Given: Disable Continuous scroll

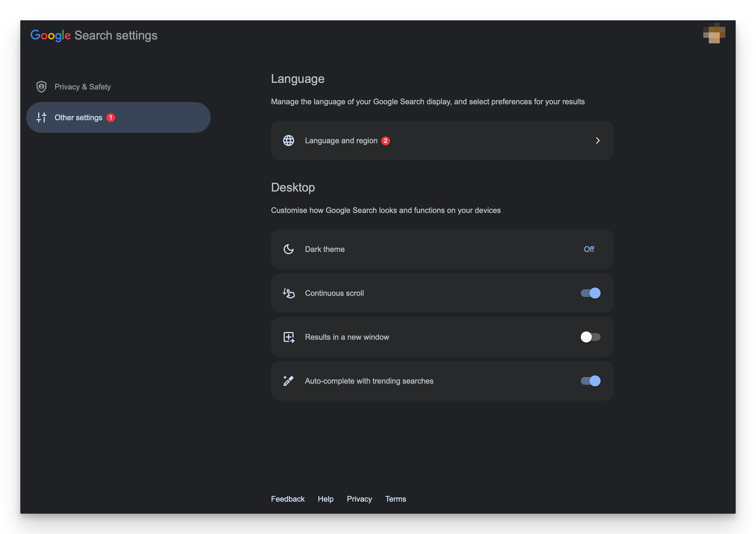Looking at the screenshot, I should click(590, 293).
